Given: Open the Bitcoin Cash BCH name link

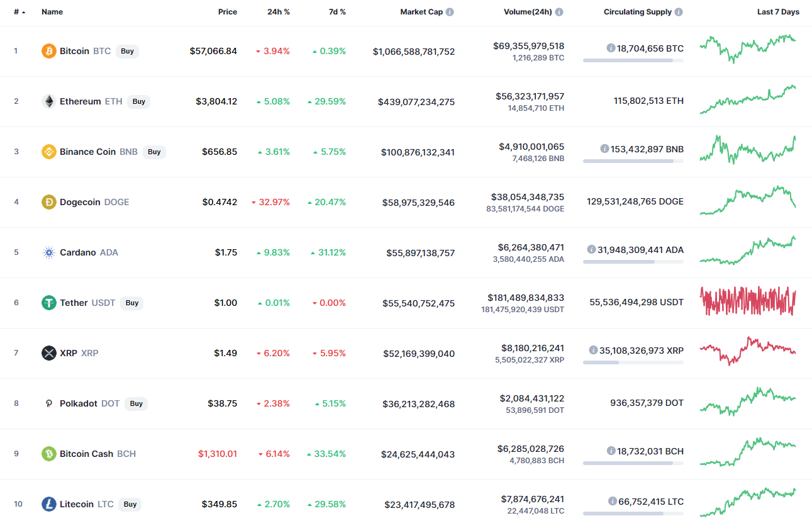Looking at the screenshot, I should (x=97, y=454).
